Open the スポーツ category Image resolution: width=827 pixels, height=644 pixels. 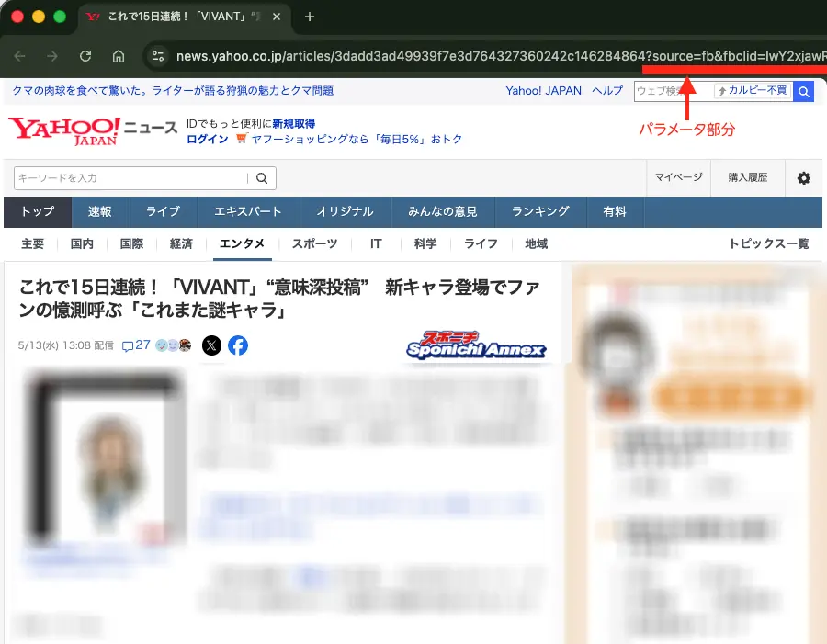(x=315, y=243)
